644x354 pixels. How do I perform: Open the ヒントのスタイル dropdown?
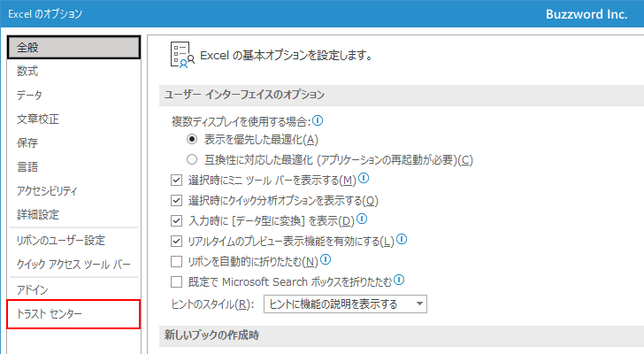tap(345, 304)
